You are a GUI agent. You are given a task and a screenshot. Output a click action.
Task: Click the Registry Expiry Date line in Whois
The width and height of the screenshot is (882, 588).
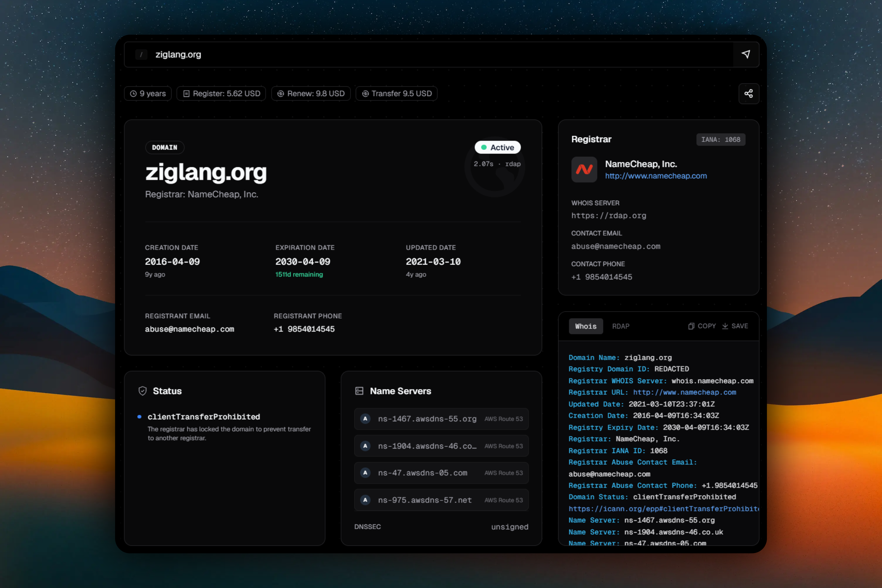tap(658, 427)
